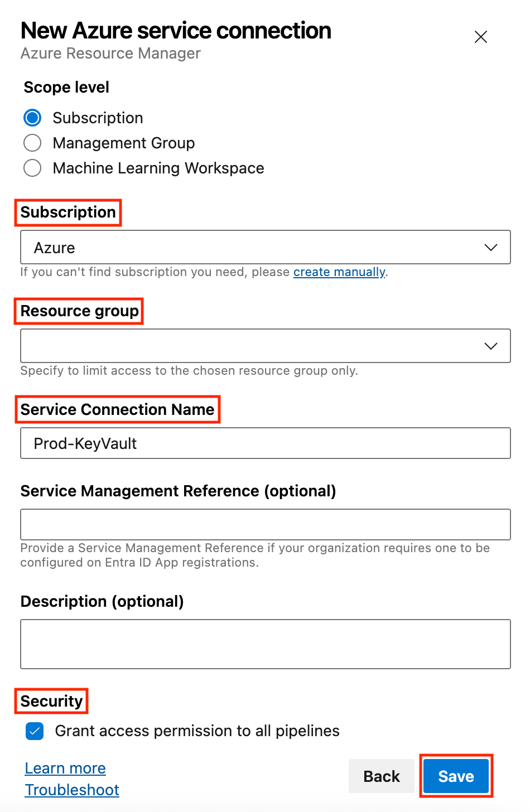Screen dimensions: 530x812
Task: Choose Machine Learning Workspace scope
Action: pos(32,168)
